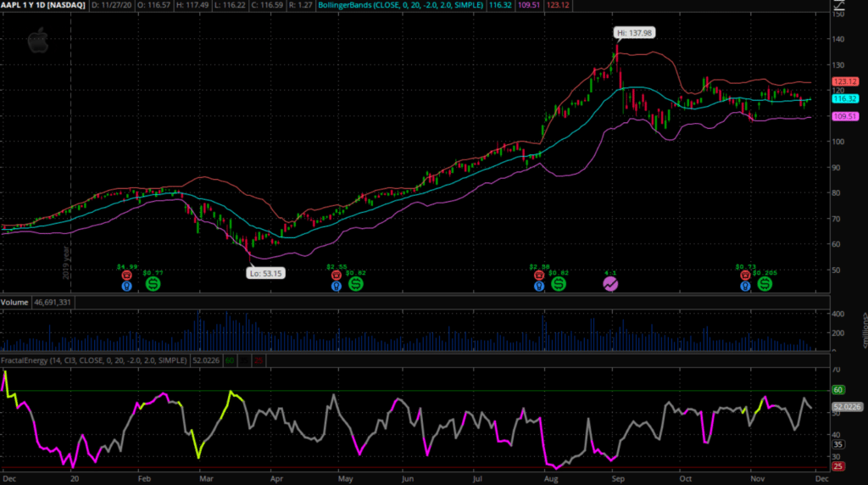
Task: Click the green dividend icon near August labeled $0.82
Action: [x=559, y=284]
